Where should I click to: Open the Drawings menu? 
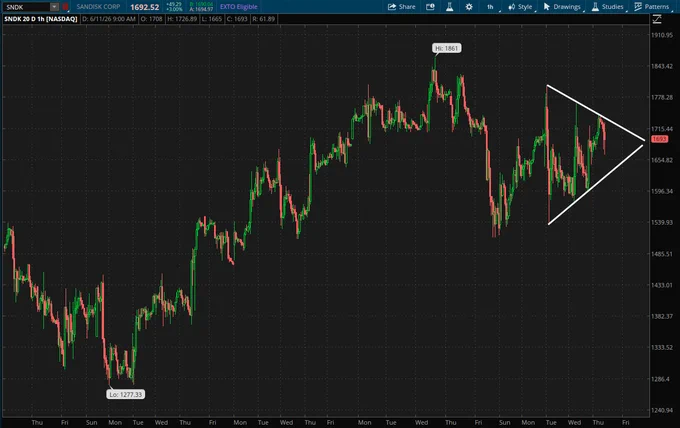(562, 7)
